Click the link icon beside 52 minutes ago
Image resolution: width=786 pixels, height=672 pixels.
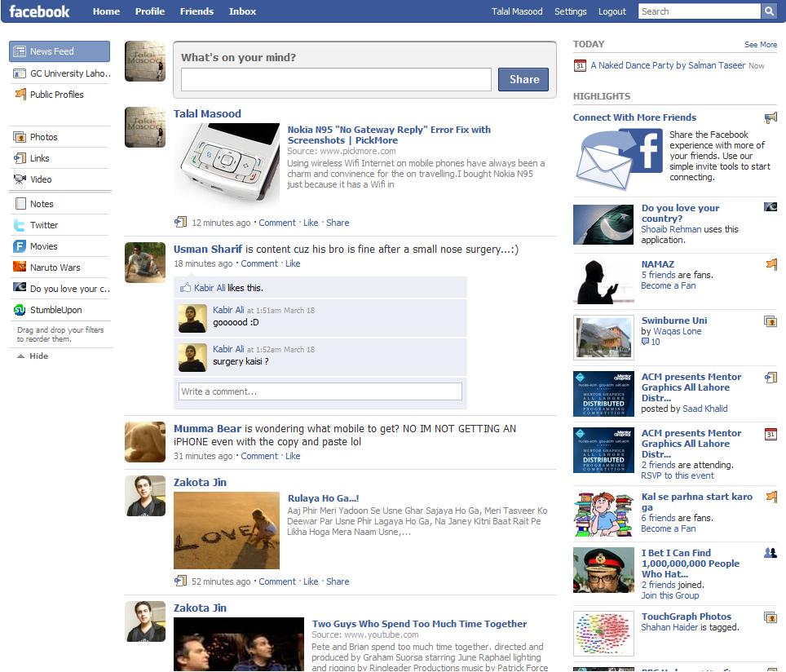tap(180, 581)
